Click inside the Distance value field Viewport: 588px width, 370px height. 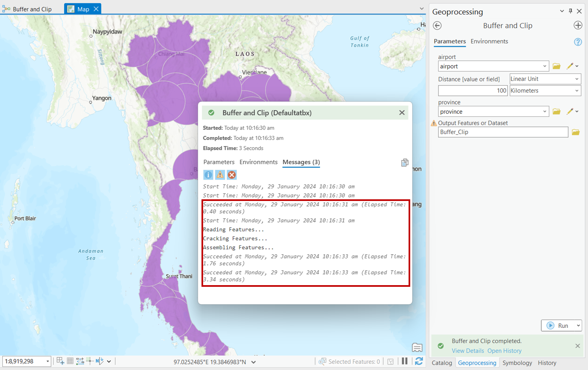[x=472, y=90]
